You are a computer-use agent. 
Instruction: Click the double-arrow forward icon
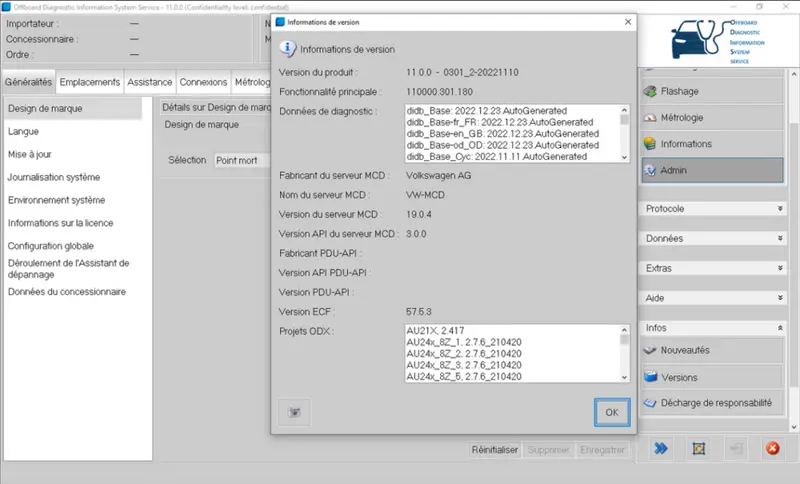[x=661, y=449]
